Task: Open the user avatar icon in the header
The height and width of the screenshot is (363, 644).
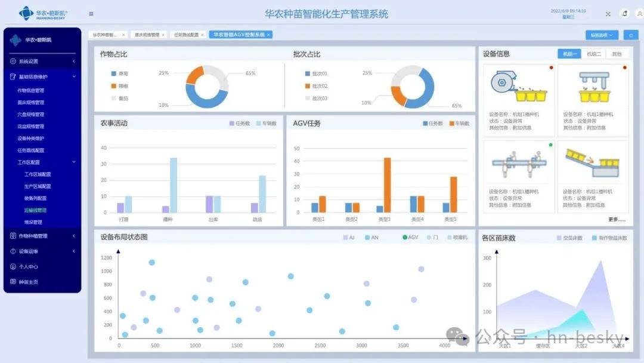Action: 639,14
